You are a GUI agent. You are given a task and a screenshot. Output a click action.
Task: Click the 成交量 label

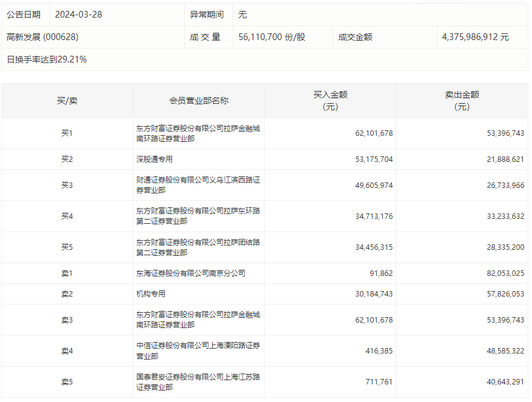point(205,37)
